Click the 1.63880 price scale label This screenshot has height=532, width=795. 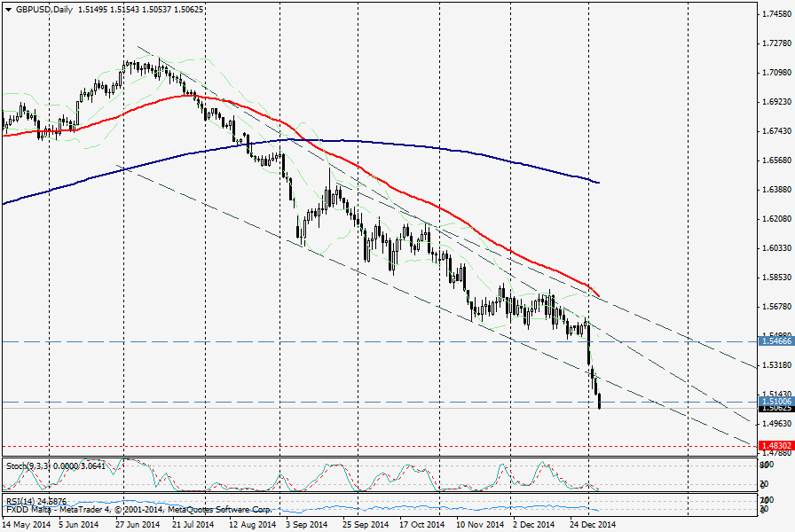[777, 190]
